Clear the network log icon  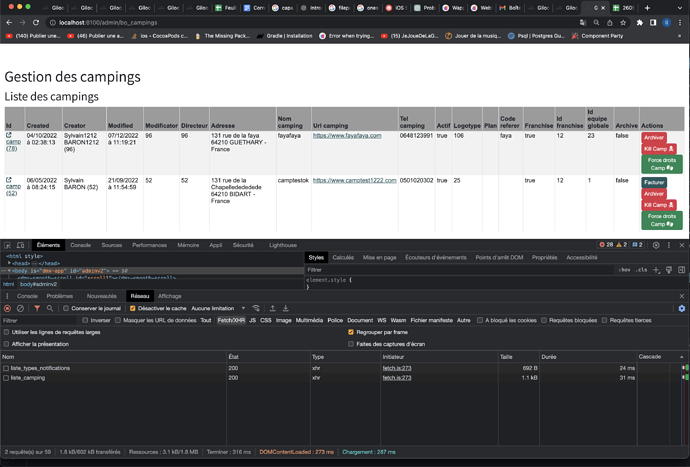click(20, 309)
